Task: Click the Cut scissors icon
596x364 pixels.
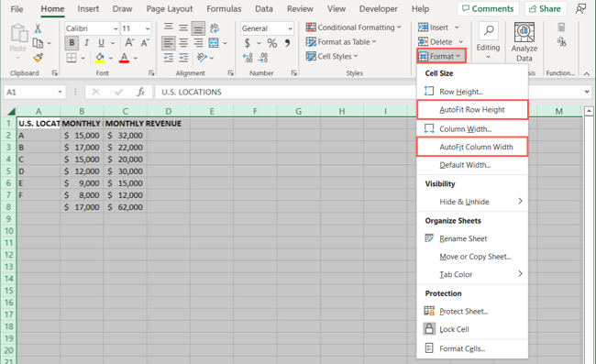Action: click(38, 28)
